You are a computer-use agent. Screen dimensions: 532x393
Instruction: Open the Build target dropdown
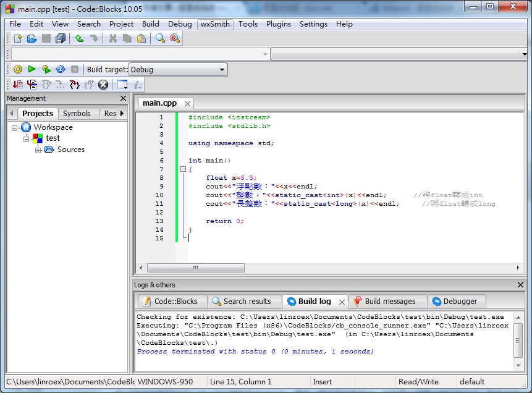point(178,70)
